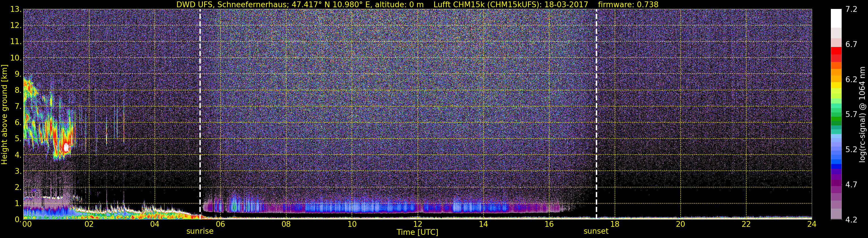Click the time axis tick '14'
The image size is (868, 238).
click(x=483, y=224)
